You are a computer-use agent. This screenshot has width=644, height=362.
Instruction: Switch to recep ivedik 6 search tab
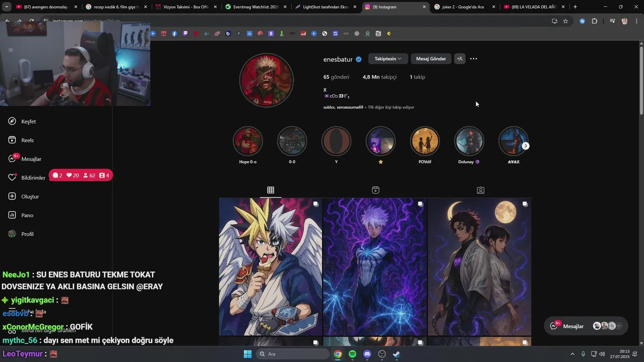[x=116, y=7]
